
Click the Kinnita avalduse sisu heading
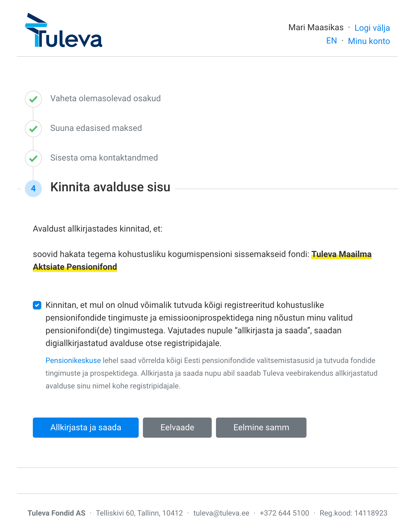[x=110, y=187]
